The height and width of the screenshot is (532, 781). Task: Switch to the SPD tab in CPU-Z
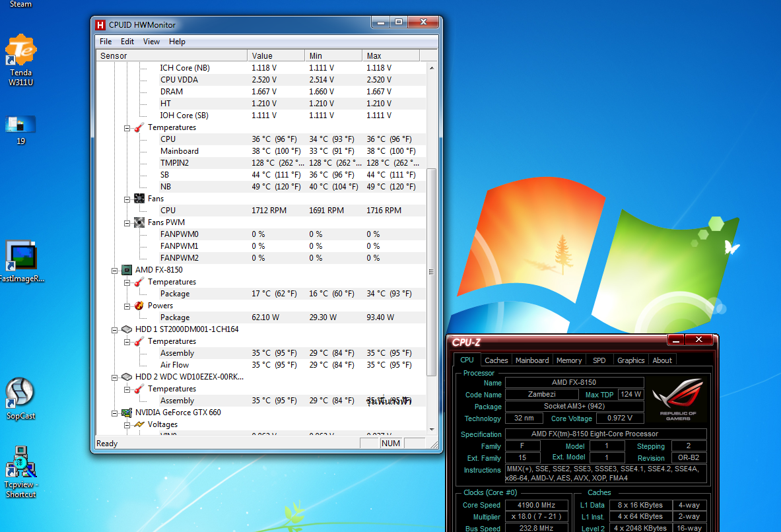pyautogui.click(x=599, y=360)
